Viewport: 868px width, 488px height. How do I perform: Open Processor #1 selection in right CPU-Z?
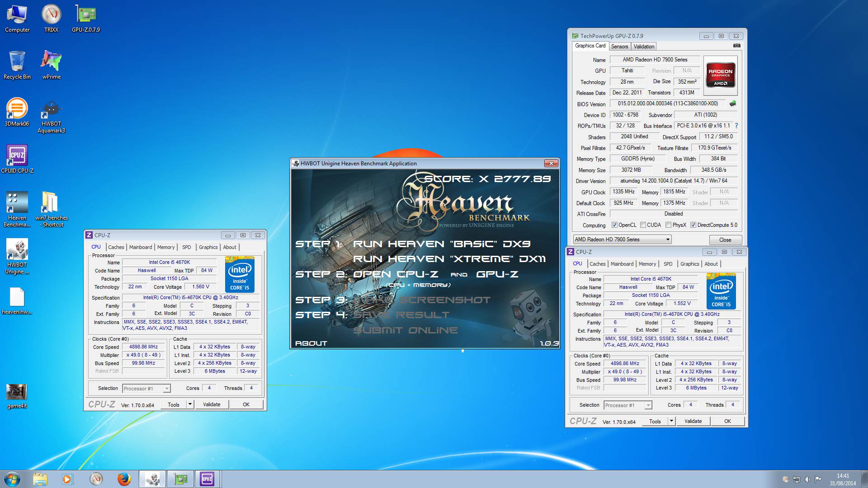pos(628,405)
